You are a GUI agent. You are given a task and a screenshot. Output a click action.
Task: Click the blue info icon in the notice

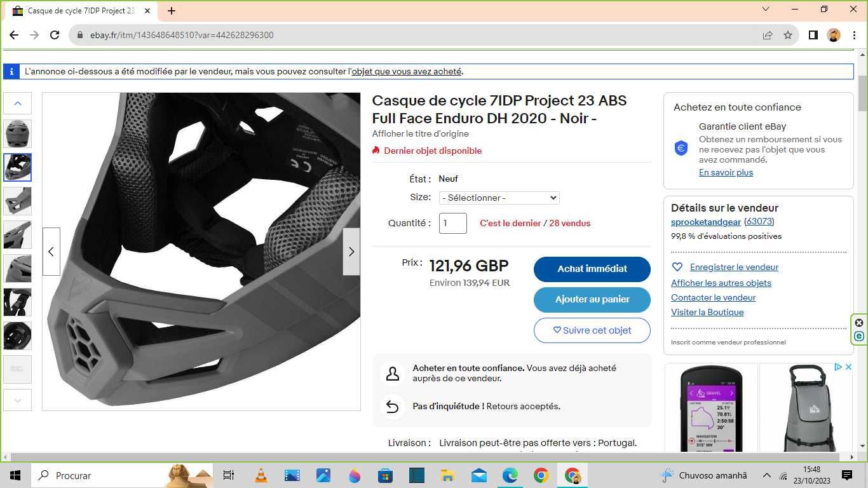coord(12,71)
